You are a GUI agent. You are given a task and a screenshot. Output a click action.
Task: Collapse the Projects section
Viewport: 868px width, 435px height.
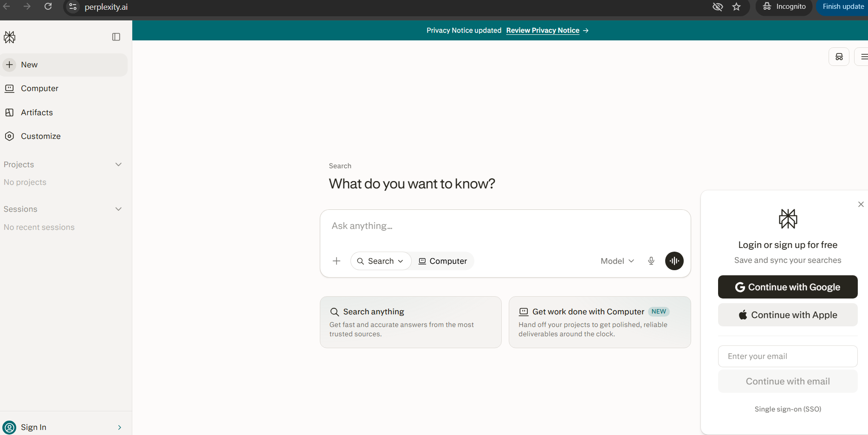[x=118, y=164]
